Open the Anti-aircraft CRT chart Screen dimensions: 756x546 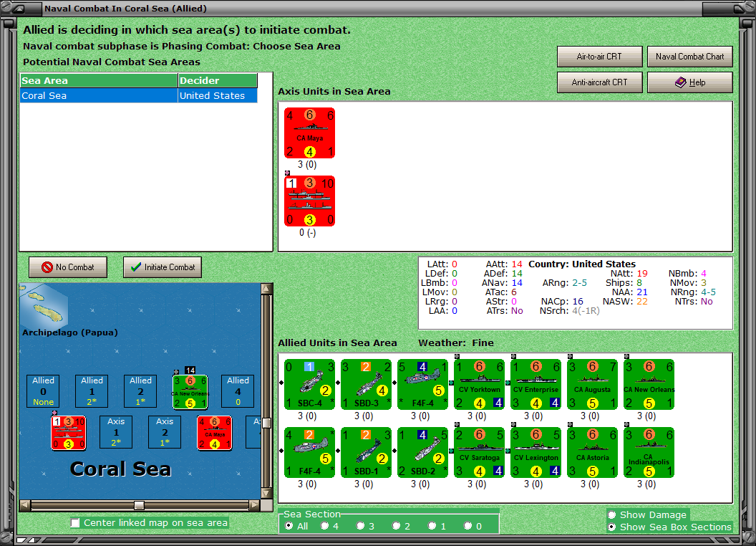click(599, 82)
